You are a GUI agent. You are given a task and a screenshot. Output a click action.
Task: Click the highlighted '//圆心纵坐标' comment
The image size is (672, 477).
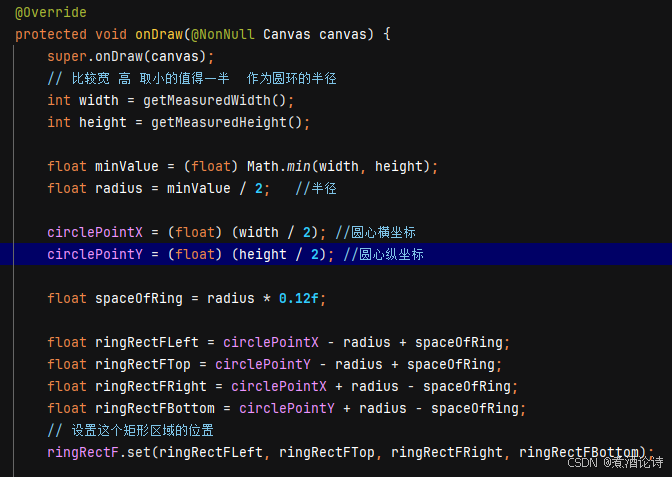[x=384, y=254]
